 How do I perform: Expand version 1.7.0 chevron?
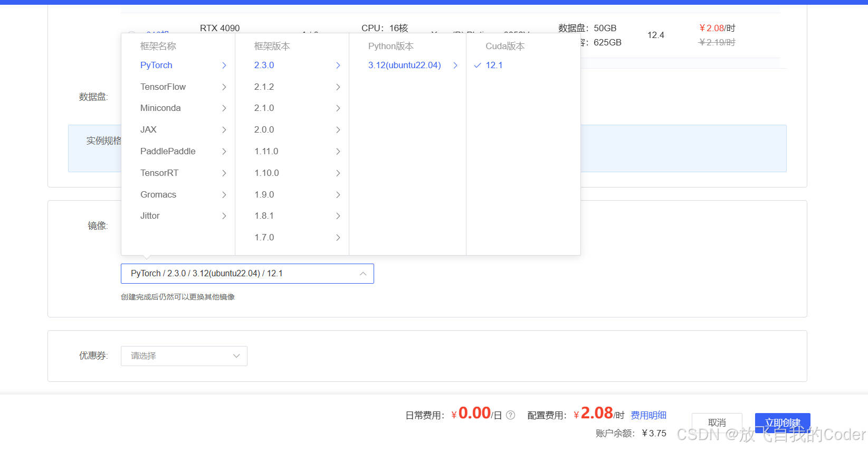click(338, 237)
